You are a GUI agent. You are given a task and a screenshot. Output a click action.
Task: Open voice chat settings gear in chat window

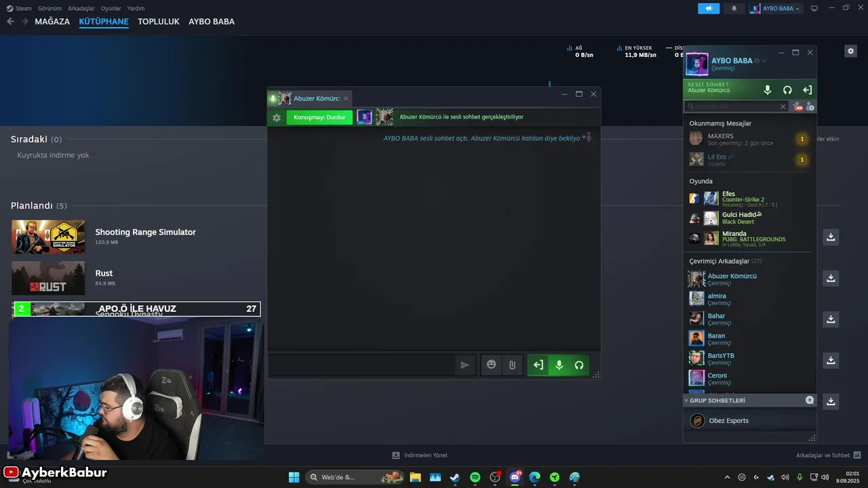[277, 117]
